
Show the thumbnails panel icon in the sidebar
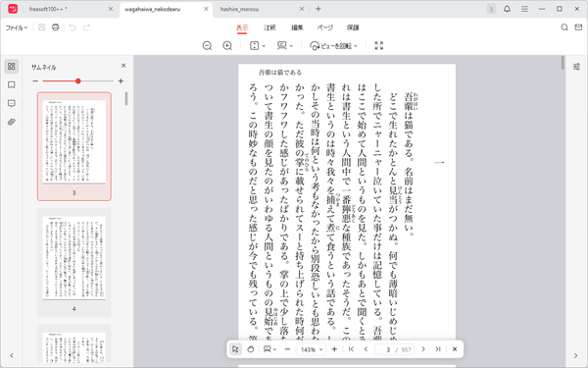12,66
